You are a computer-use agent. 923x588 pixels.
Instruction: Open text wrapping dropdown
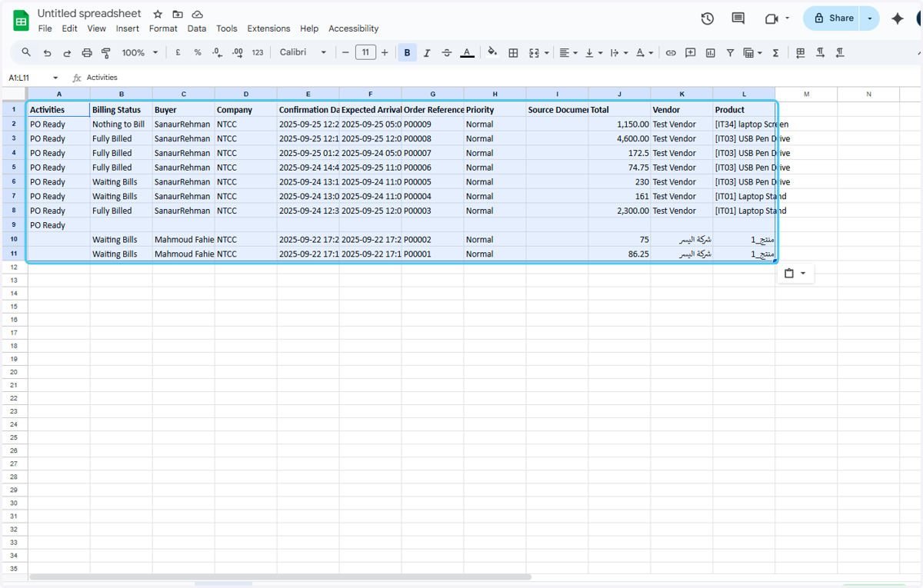tap(618, 53)
